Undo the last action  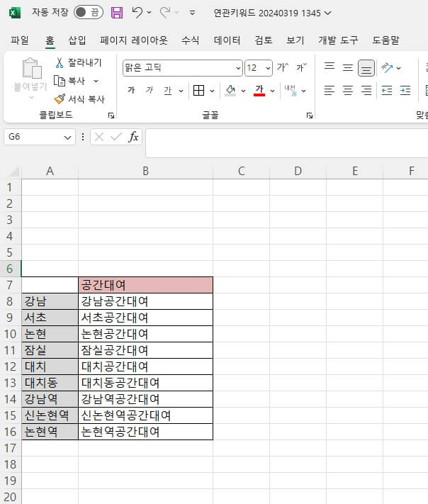click(x=137, y=13)
